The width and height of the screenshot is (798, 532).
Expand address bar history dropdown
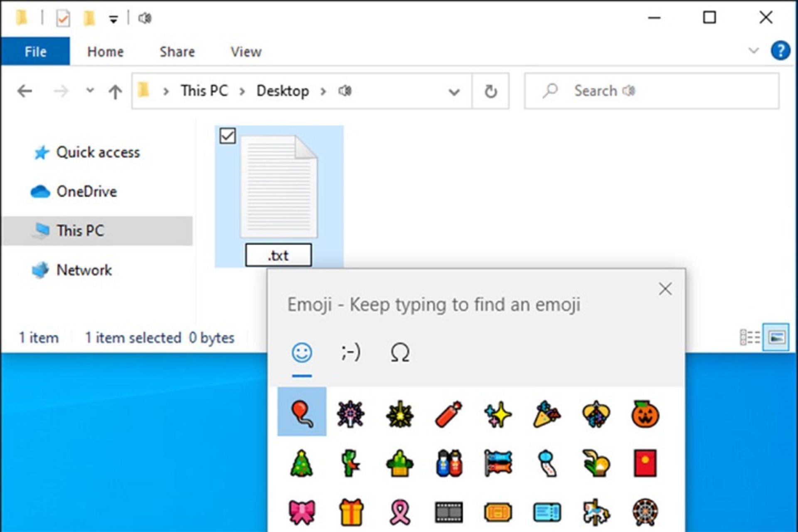(x=454, y=91)
